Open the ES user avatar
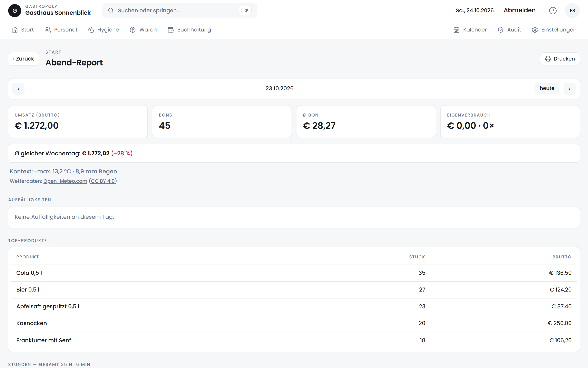Image resolution: width=588 pixels, height=368 pixels. click(x=572, y=10)
